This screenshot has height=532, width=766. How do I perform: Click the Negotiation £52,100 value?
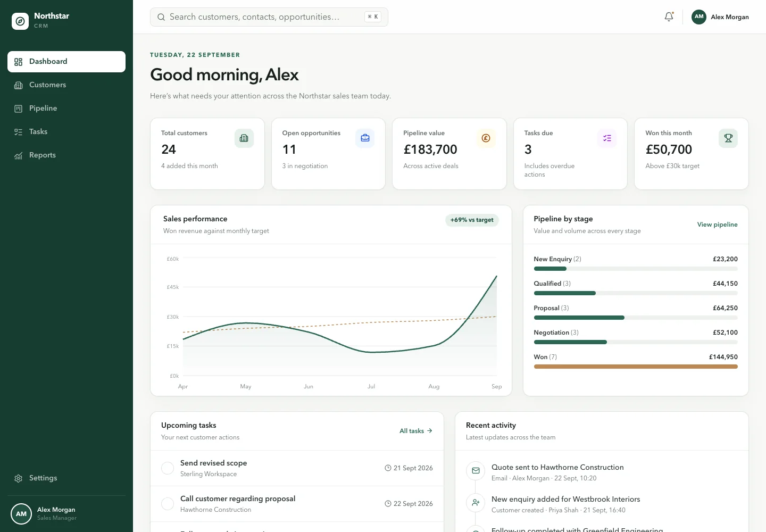[x=725, y=332]
